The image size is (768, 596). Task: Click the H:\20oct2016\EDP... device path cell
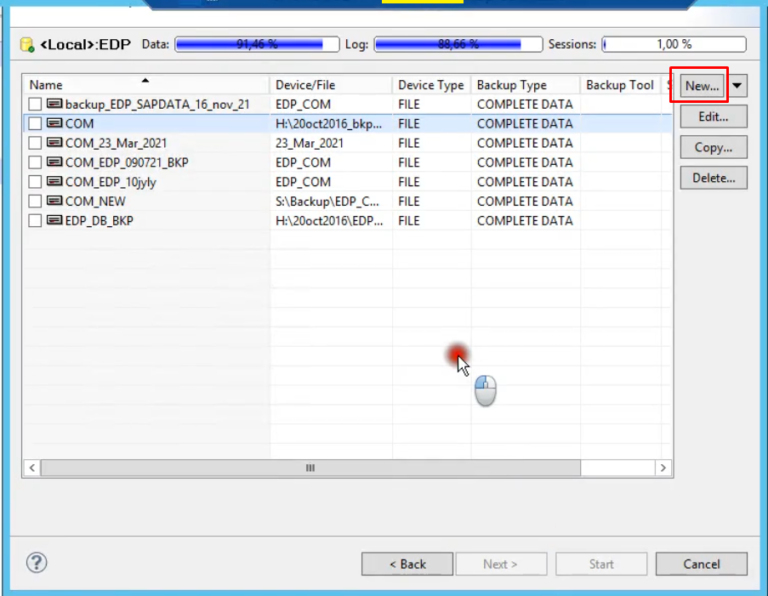click(x=329, y=221)
